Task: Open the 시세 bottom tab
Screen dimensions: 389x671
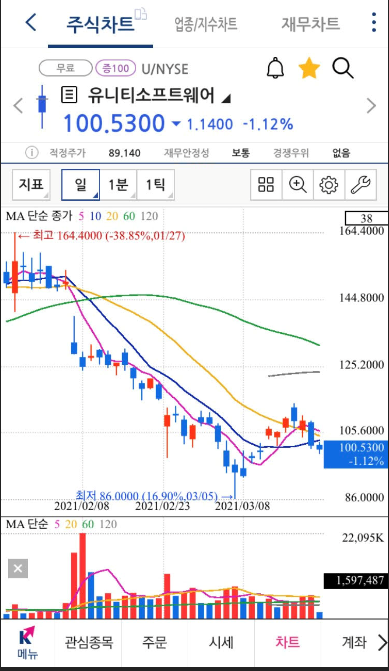Action: click(221, 642)
